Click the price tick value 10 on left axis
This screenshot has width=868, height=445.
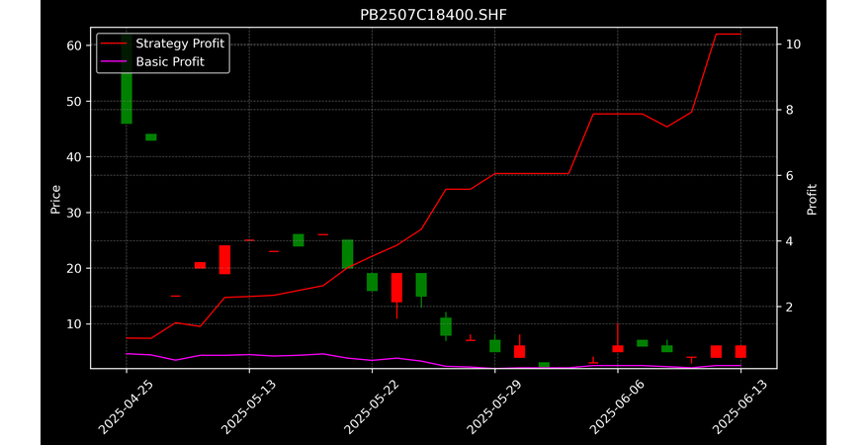(x=74, y=323)
